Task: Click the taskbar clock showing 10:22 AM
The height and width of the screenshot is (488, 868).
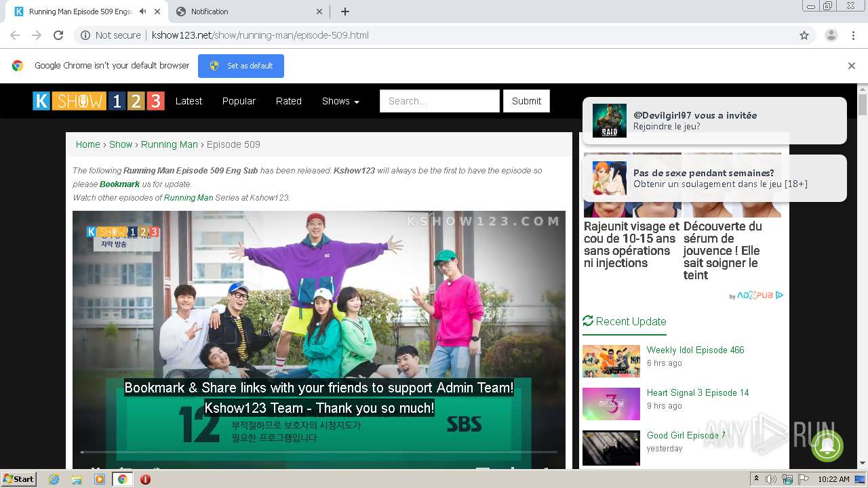Action: point(833,479)
